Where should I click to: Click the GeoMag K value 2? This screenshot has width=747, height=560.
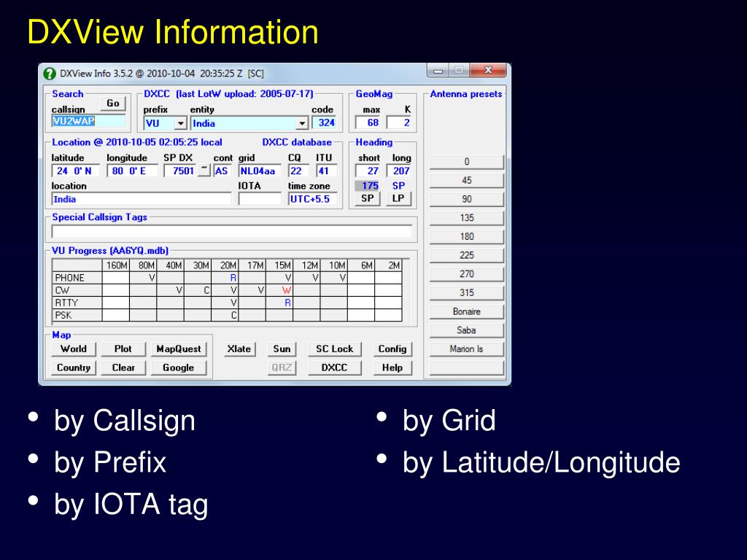coord(399,122)
